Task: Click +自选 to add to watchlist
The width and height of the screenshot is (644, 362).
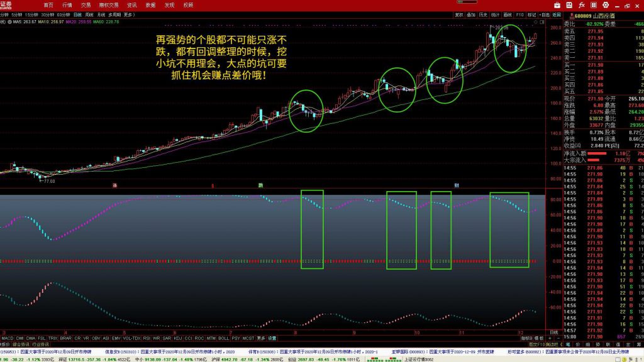Action: click(544, 14)
